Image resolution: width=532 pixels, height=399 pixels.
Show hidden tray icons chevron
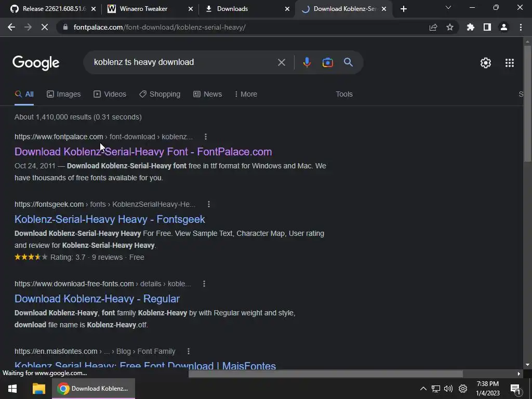coord(423,389)
